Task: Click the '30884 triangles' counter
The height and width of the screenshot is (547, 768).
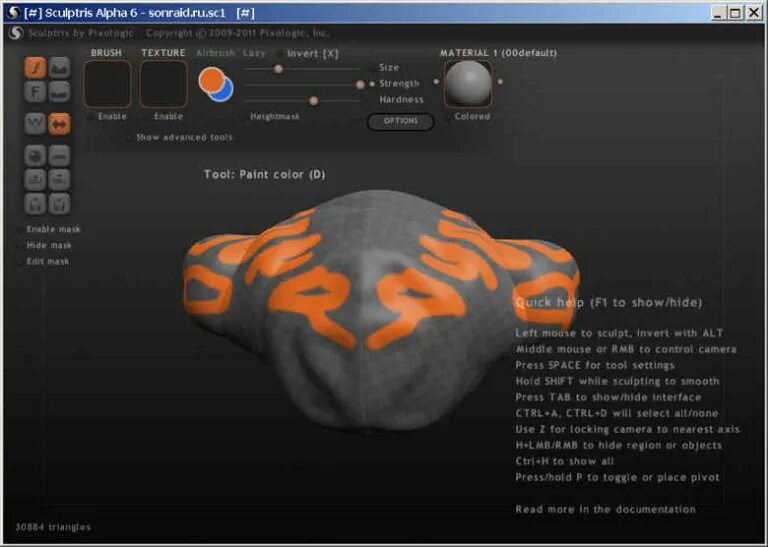Action: pyautogui.click(x=53, y=527)
